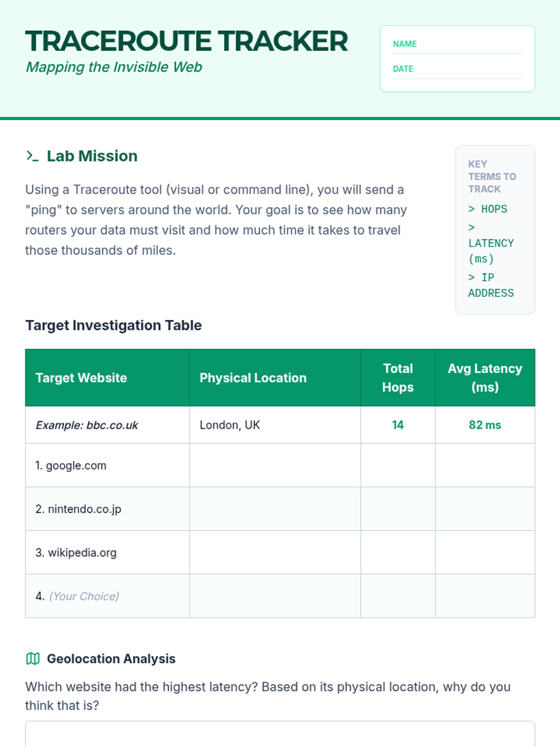Click the TRACEROUTE TRACKER title
This screenshot has width=560, height=747.
click(x=187, y=41)
